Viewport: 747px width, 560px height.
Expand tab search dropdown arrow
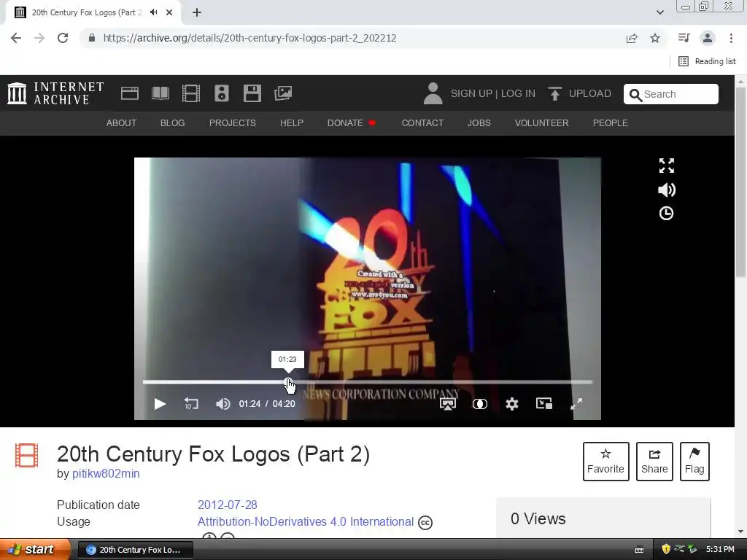659,12
